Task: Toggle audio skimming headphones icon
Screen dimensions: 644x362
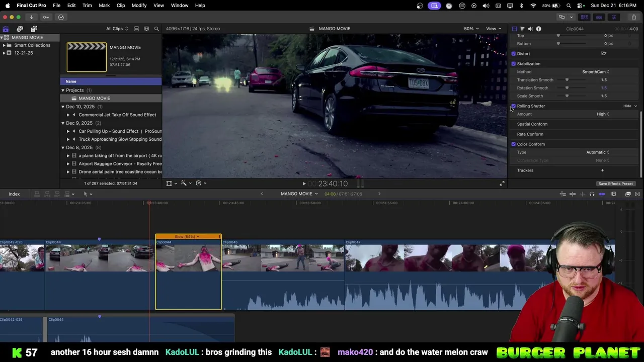Action: (592, 194)
